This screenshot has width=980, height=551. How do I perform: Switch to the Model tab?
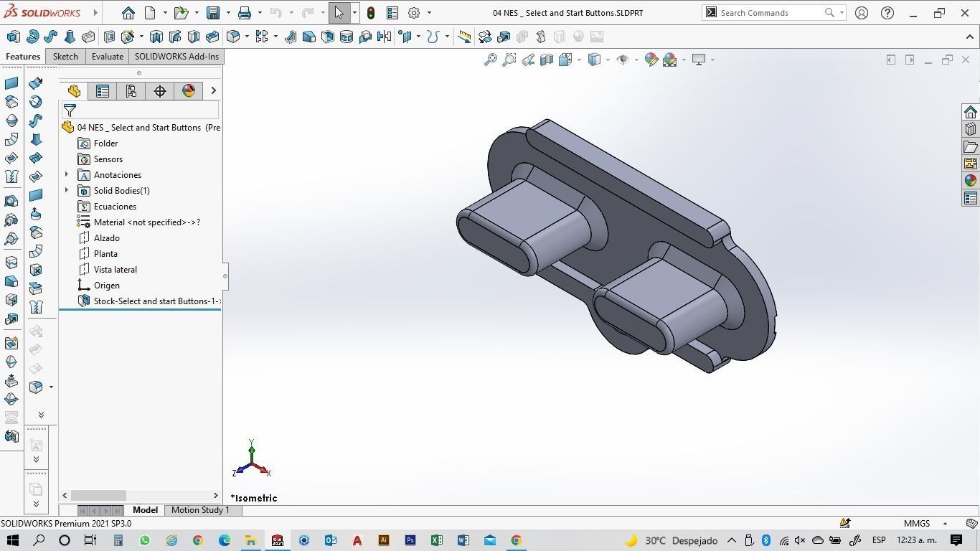tap(145, 510)
